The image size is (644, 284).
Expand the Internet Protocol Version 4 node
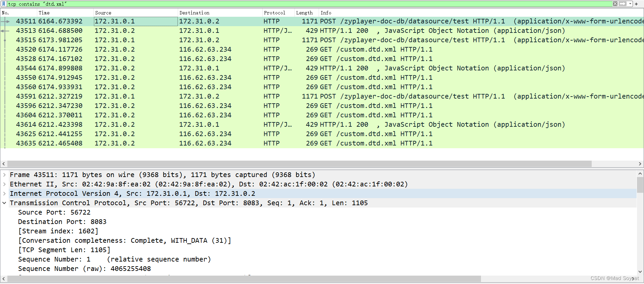4,193
